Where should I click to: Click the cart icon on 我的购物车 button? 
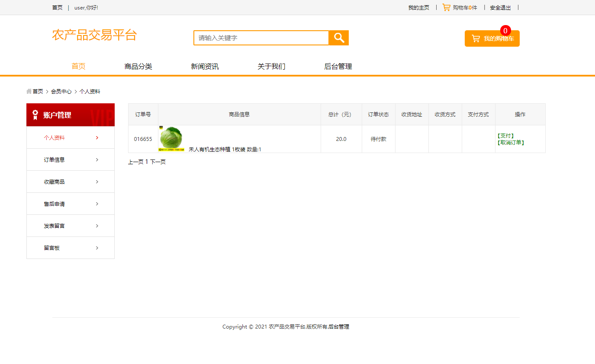tap(475, 38)
